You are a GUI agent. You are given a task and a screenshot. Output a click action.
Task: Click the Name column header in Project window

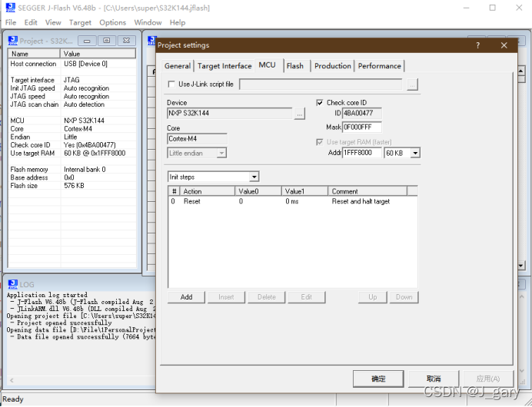34,54
